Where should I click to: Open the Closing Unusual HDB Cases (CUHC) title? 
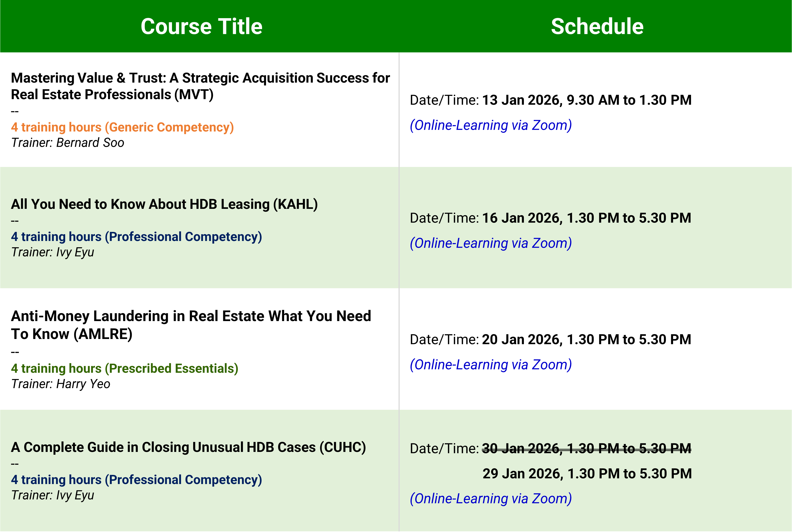(188, 447)
